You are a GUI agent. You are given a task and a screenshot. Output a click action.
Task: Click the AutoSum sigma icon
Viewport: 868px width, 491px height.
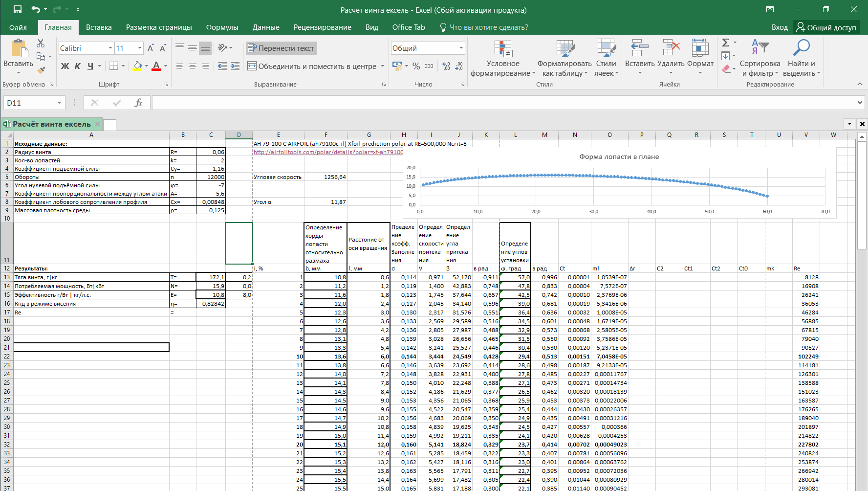726,43
